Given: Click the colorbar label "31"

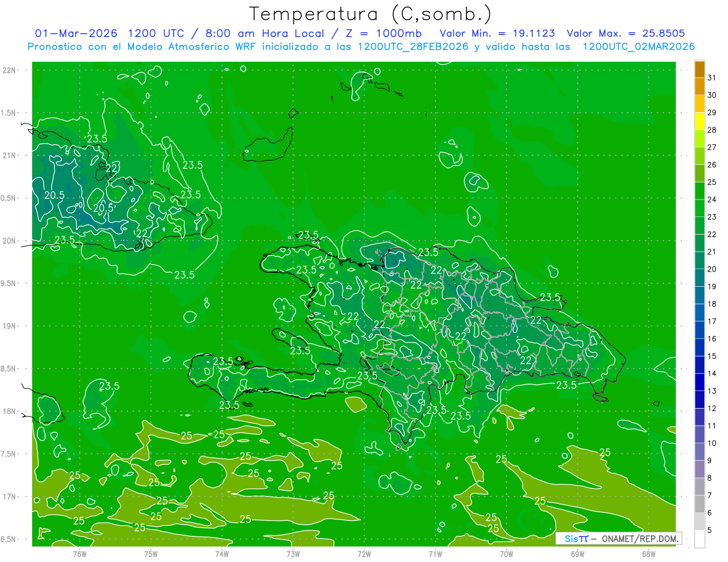Looking at the screenshot, I should pyautogui.click(x=712, y=78).
